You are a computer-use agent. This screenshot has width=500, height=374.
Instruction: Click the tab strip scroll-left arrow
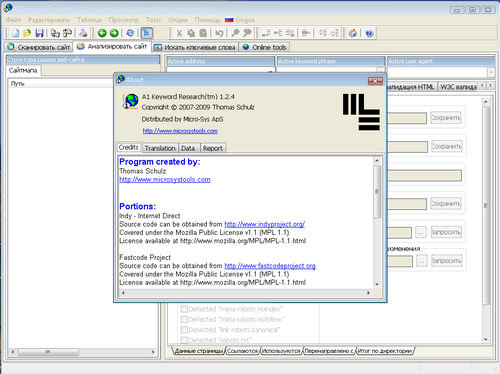tap(482, 86)
